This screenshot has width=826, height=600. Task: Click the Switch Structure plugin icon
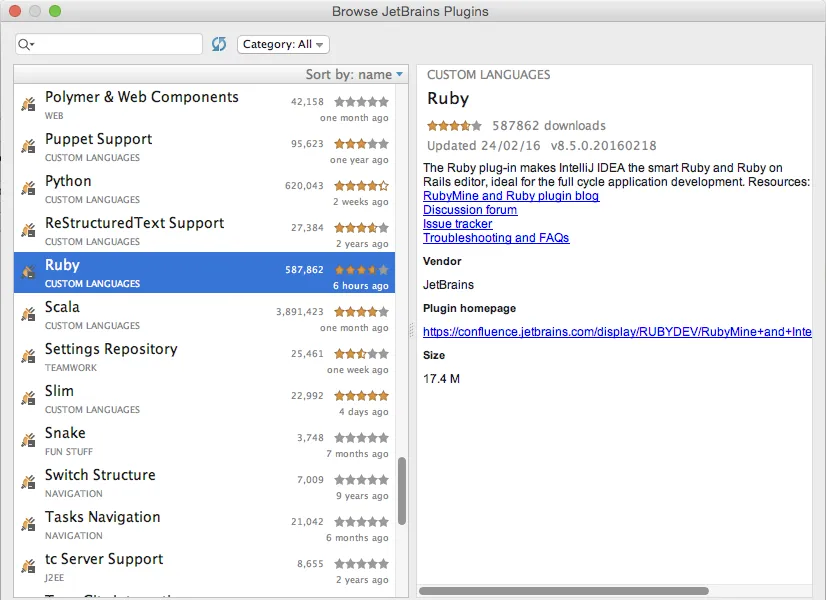point(28,482)
